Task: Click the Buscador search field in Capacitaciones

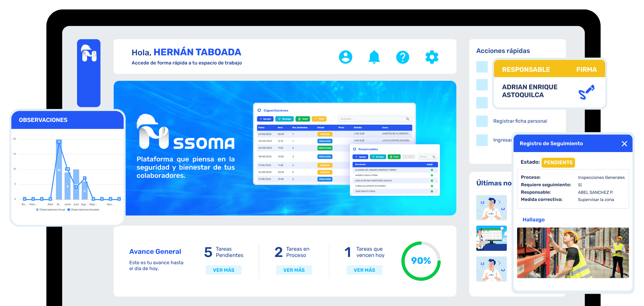Action: coord(375,119)
